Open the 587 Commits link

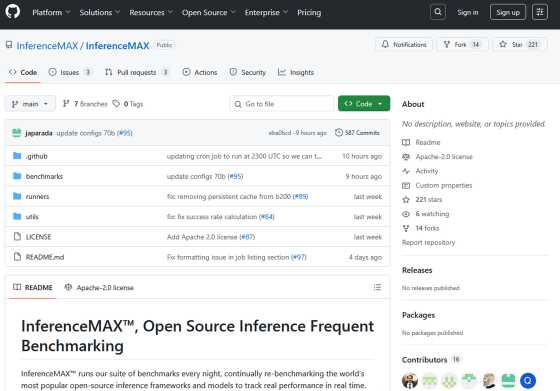[357, 132]
